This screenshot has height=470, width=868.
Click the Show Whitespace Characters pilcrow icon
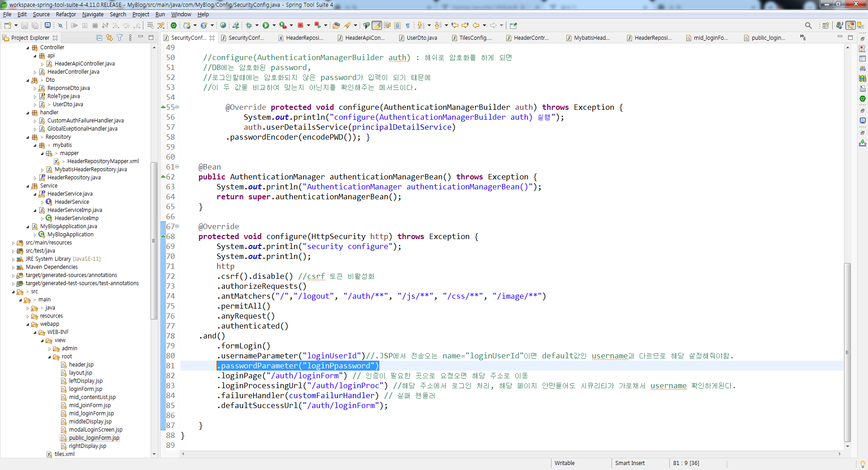coord(408,25)
